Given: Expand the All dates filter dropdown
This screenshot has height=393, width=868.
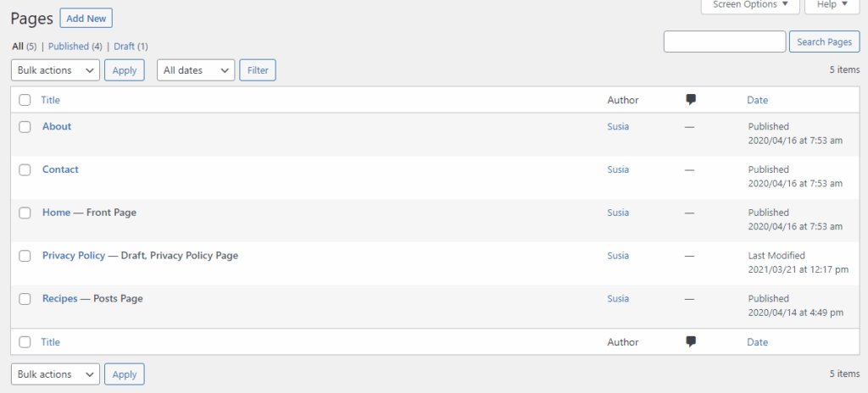Looking at the screenshot, I should coord(196,70).
